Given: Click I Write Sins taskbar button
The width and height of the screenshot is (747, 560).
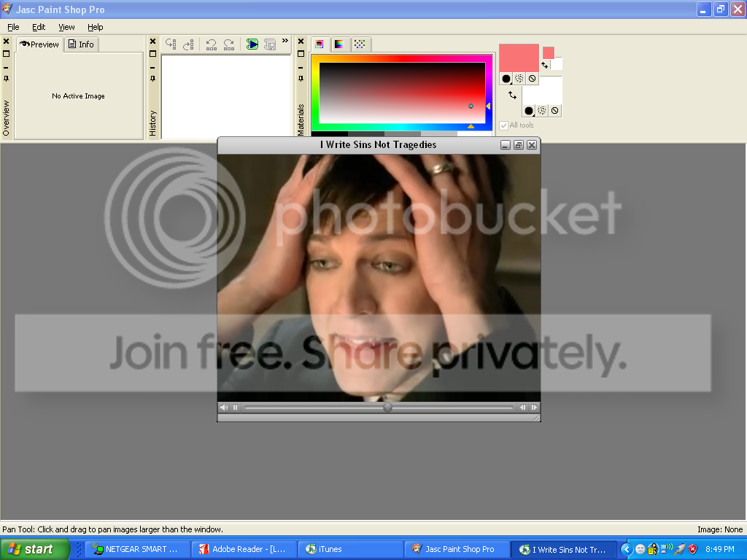Looking at the screenshot, I should (x=563, y=550).
